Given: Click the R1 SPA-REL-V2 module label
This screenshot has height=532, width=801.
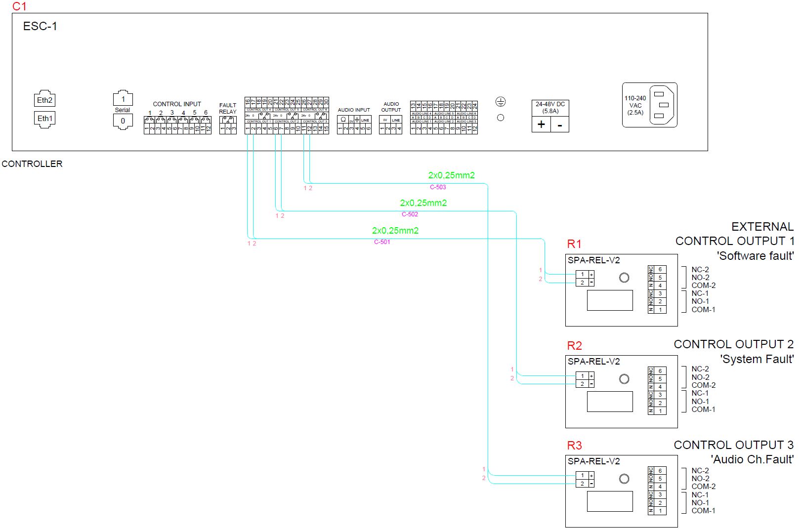Looking at the screenshot, I should point(593,260).
